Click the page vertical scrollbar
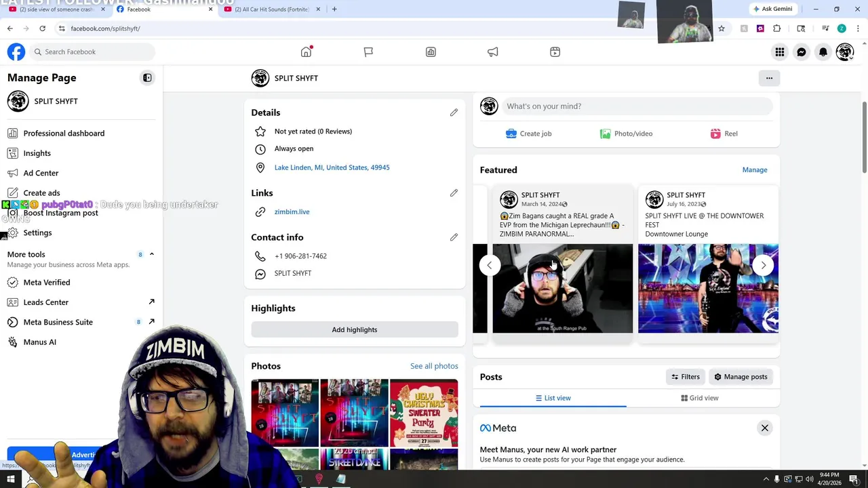The image size is (868, 488). coord(864,139)
